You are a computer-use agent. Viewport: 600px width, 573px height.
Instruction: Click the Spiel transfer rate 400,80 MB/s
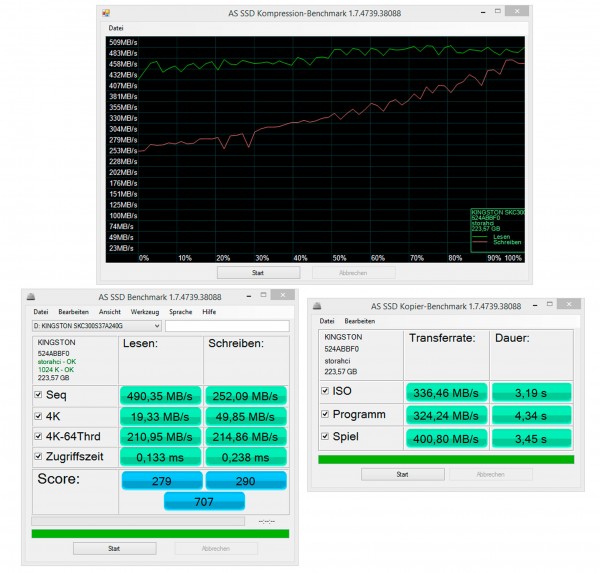point(446,438)
